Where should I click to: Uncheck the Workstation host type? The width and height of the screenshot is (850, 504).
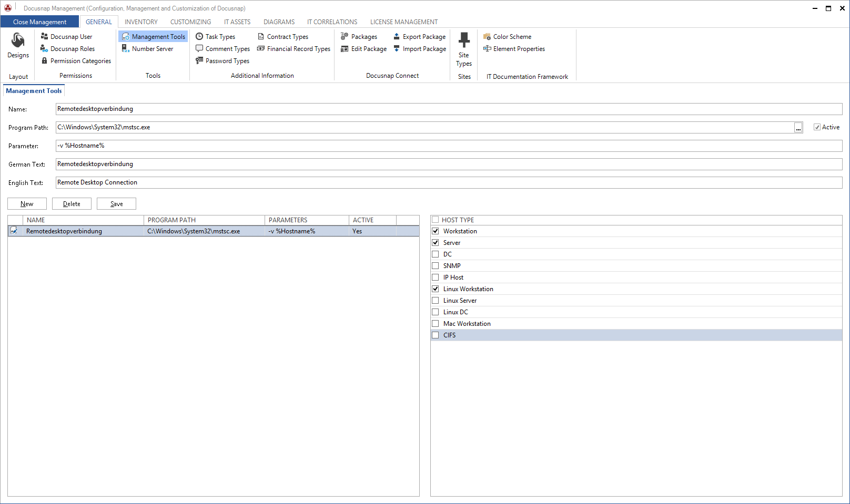point(436,231)
